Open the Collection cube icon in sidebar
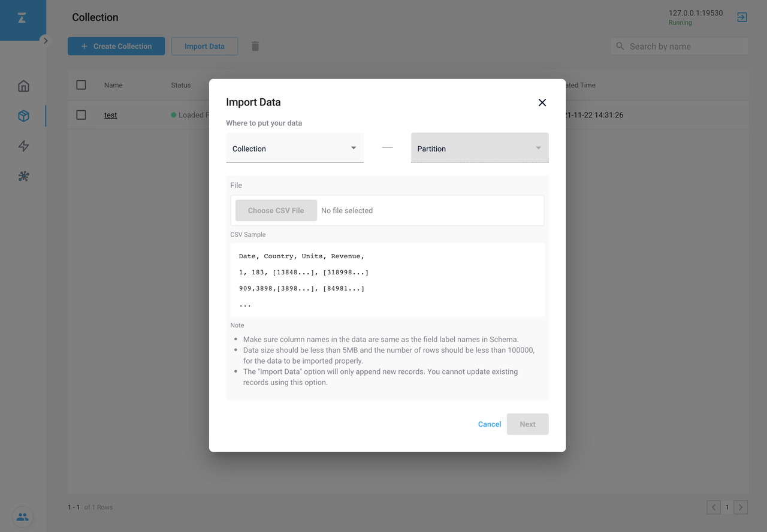 [23, 116]
